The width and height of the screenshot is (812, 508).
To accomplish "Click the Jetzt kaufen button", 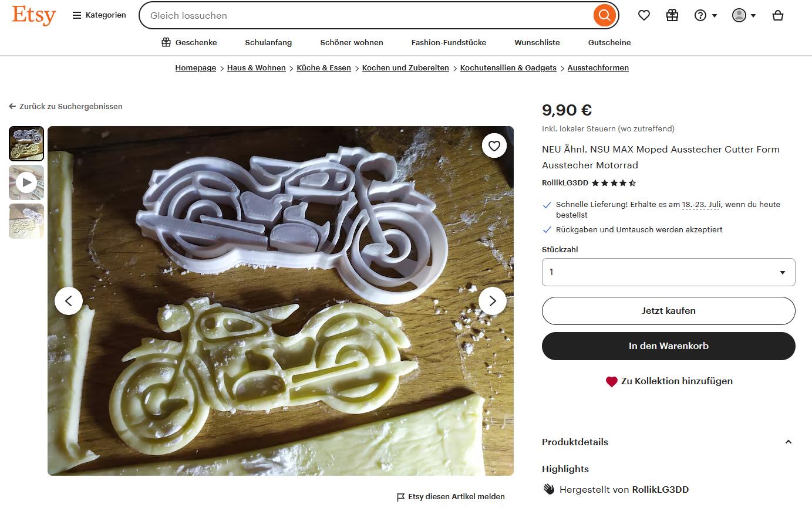I will coord(668,311).
